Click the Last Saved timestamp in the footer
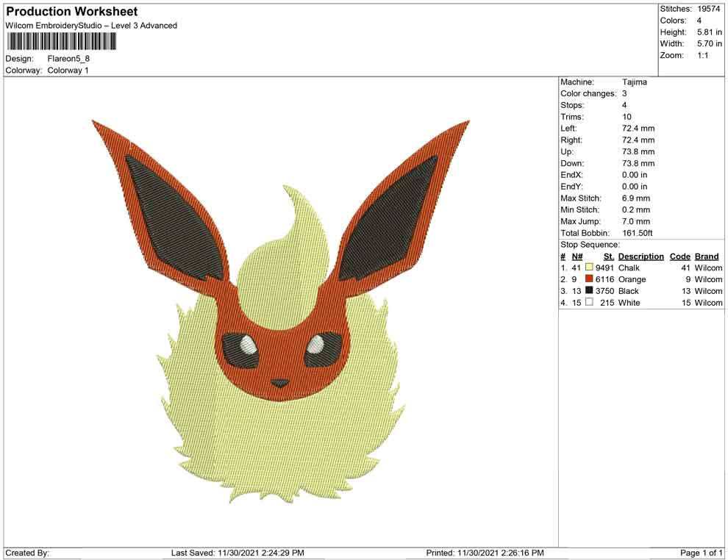 [237, 553]
